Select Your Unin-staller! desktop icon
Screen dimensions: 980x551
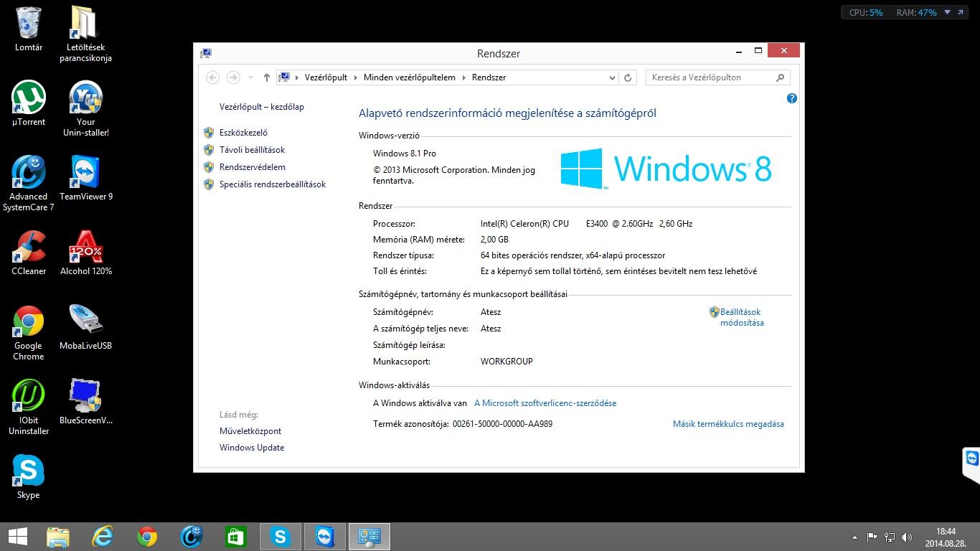click(x=86, y=108)
